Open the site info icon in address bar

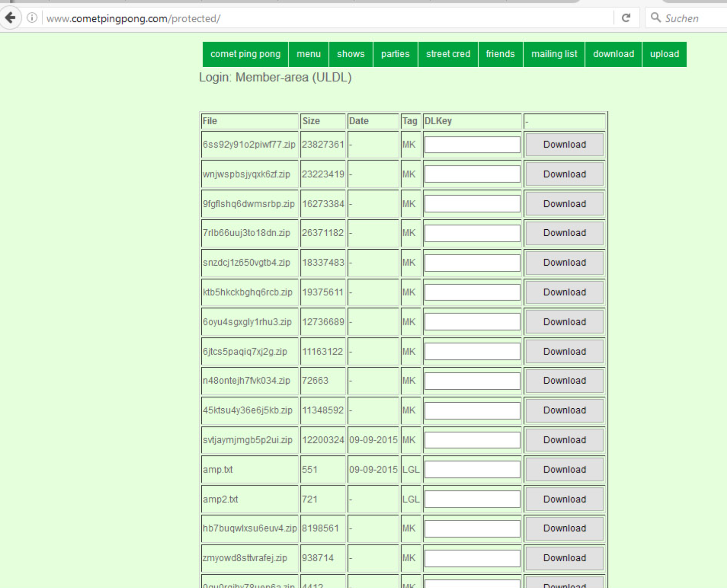32,18
